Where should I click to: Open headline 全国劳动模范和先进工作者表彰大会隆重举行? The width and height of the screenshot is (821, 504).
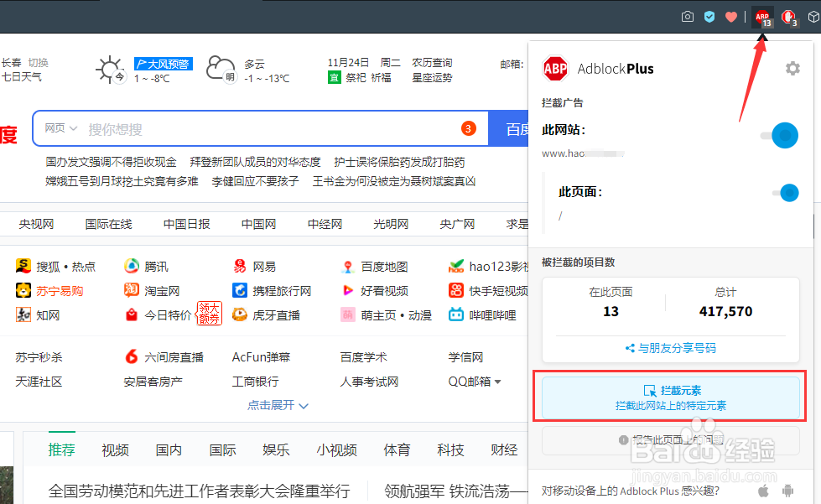(x=199, y=491)
